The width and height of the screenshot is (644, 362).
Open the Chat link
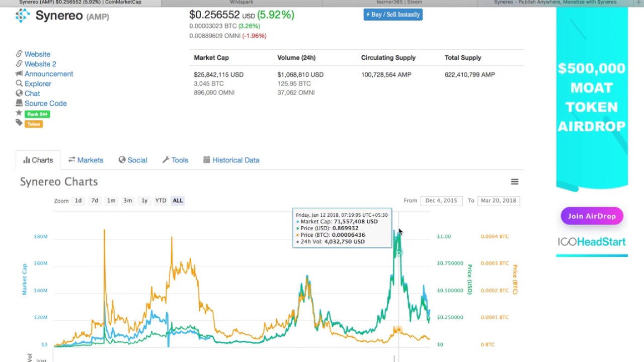(x=32, y=94)
